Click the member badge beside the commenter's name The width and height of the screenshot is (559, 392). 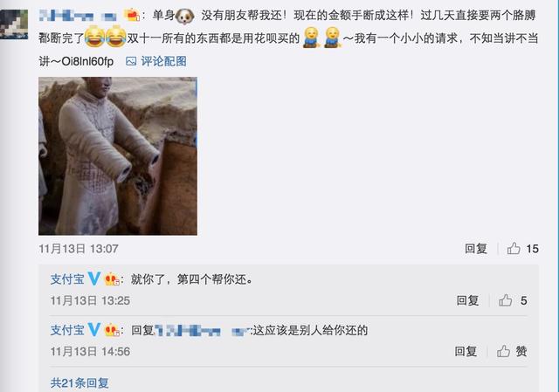pos(131,15)
